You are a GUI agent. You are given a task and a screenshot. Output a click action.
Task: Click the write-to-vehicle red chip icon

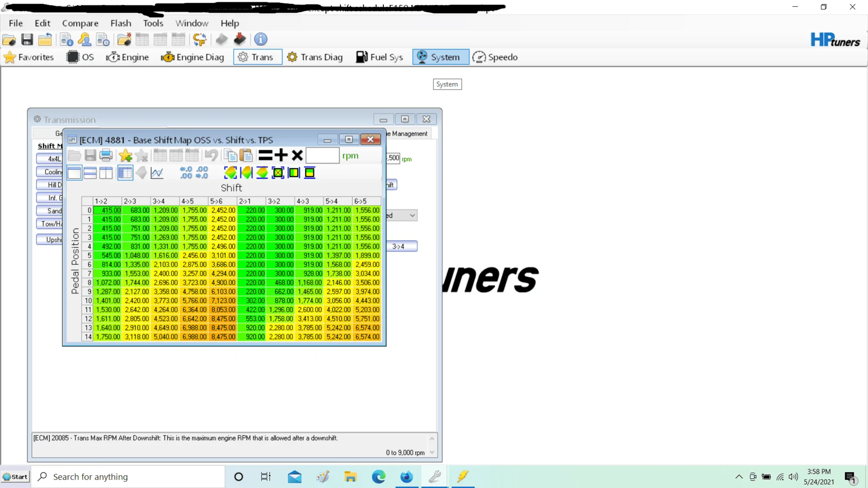click(240, 40)
